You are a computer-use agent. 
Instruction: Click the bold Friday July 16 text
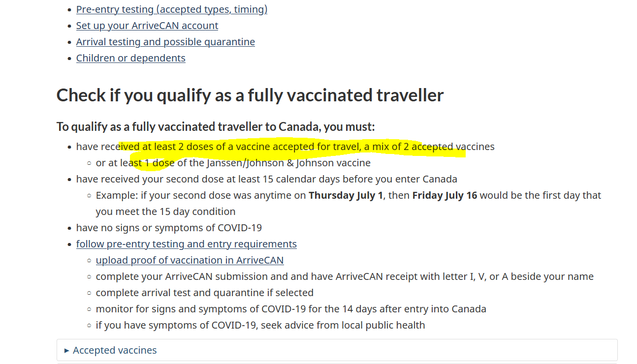click(x=445, y=195)
